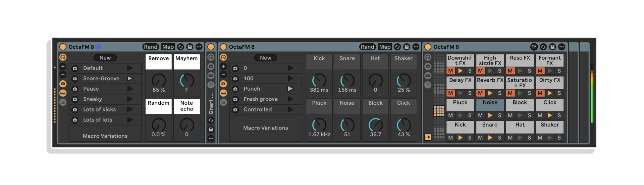
Task: Click the save preset icon on first device
Action: click(x=190, y=47)
